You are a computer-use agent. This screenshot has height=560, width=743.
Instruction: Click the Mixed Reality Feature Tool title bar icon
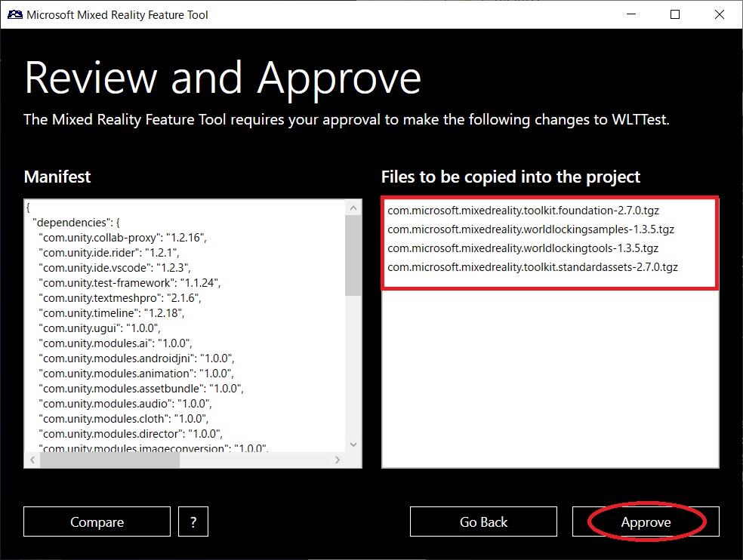pos(11,14)
